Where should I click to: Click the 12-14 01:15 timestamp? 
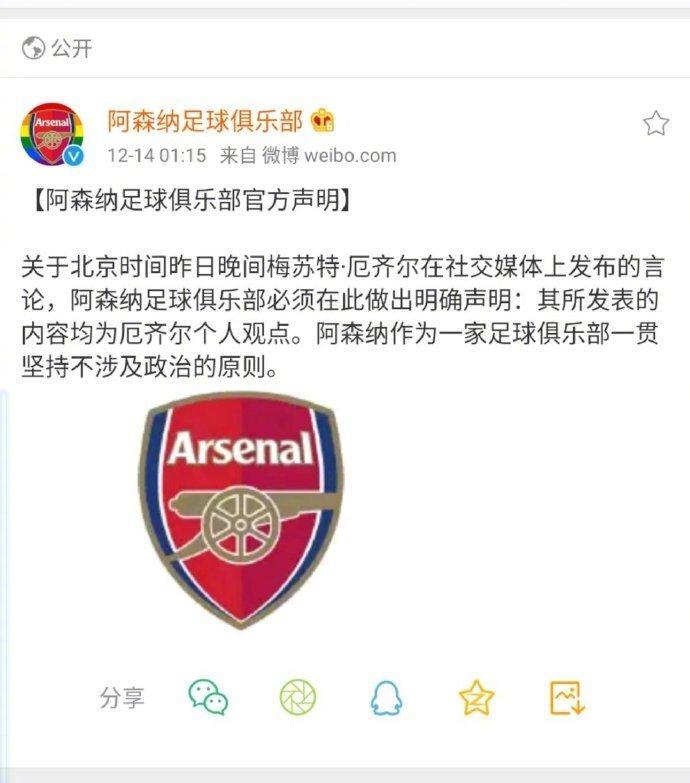tap(157, 155)
